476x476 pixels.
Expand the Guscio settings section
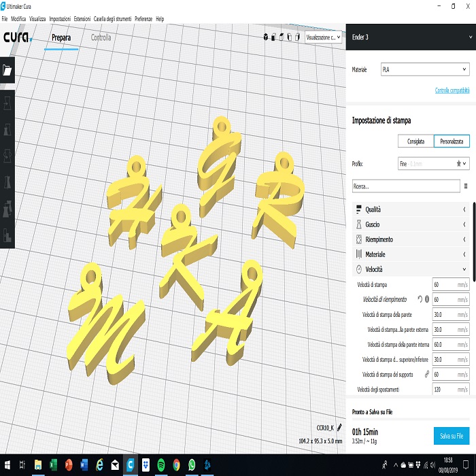(x=411, y=224)
